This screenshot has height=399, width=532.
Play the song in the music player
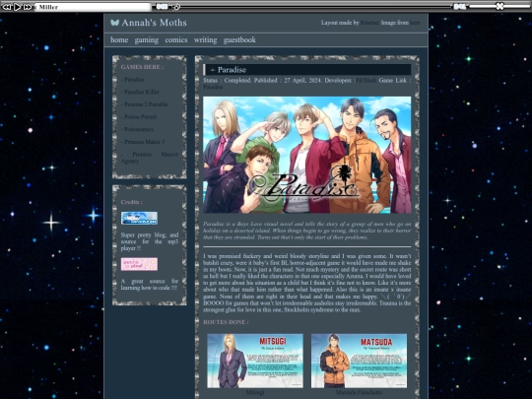(18, 7)
